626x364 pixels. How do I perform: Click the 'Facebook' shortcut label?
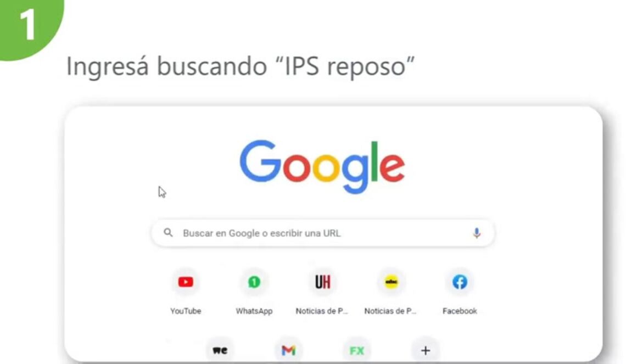(460, 311)
